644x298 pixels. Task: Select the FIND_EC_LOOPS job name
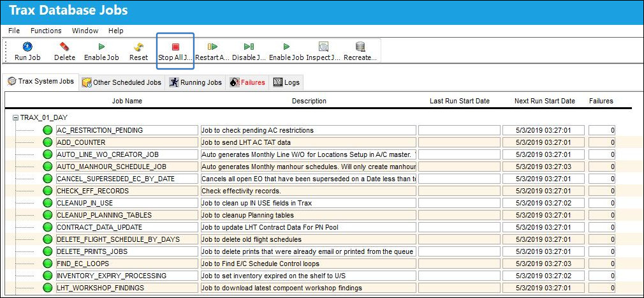pos(127,264)
